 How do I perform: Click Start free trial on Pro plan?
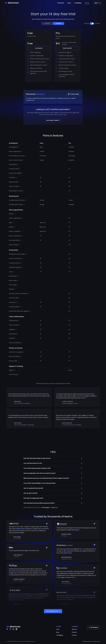pyautogui.click(x=67, y=48)
